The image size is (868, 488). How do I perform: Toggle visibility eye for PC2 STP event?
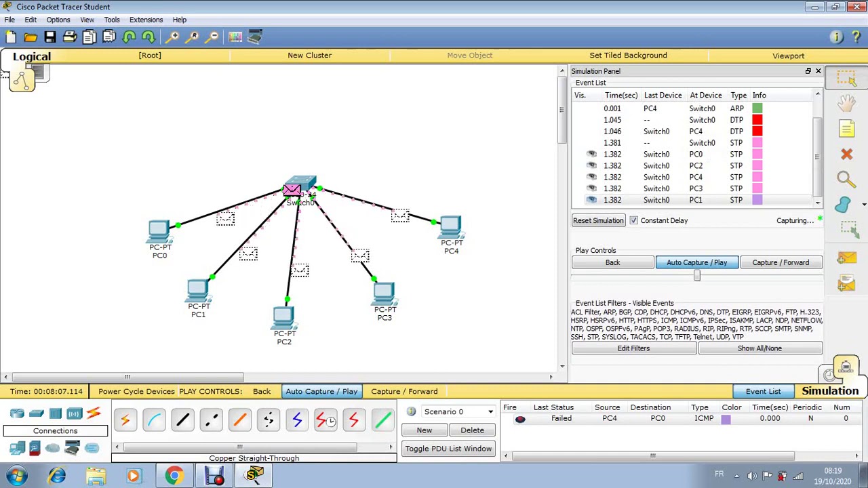591,165
